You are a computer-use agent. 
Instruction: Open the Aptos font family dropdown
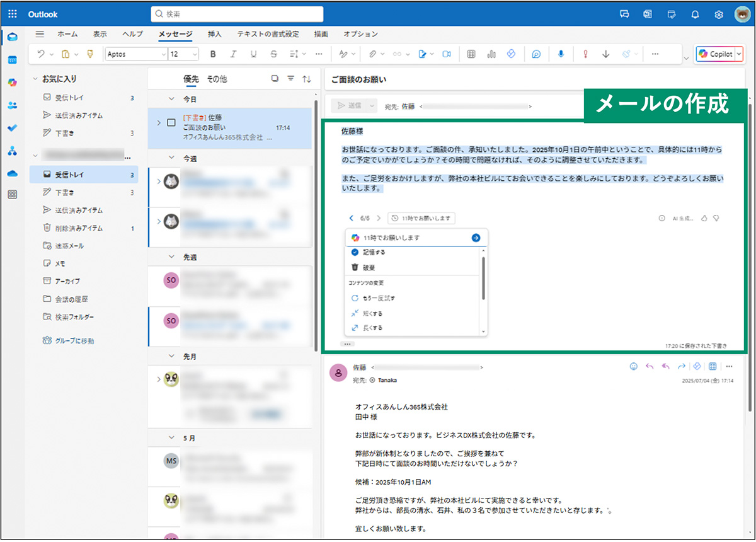[x=135, y=54]
